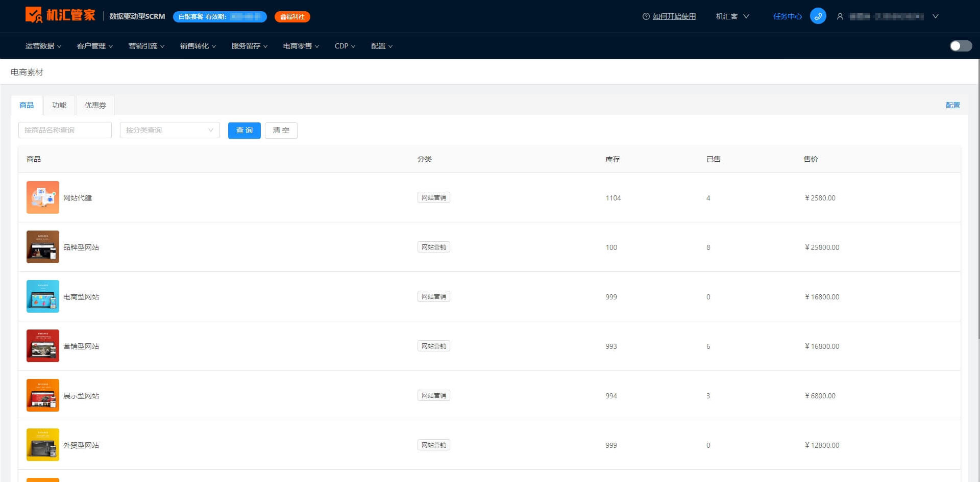Click the 已售 column header

[x=714, y=159]
